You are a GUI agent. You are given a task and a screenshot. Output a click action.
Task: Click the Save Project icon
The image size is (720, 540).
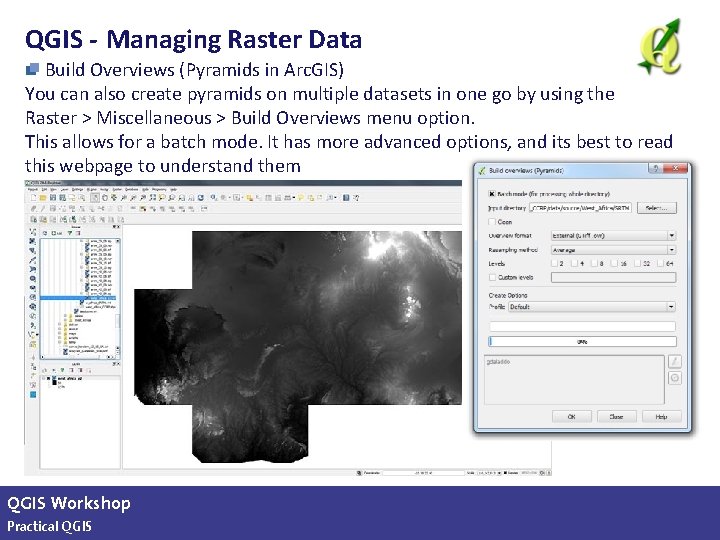(53, 198)
